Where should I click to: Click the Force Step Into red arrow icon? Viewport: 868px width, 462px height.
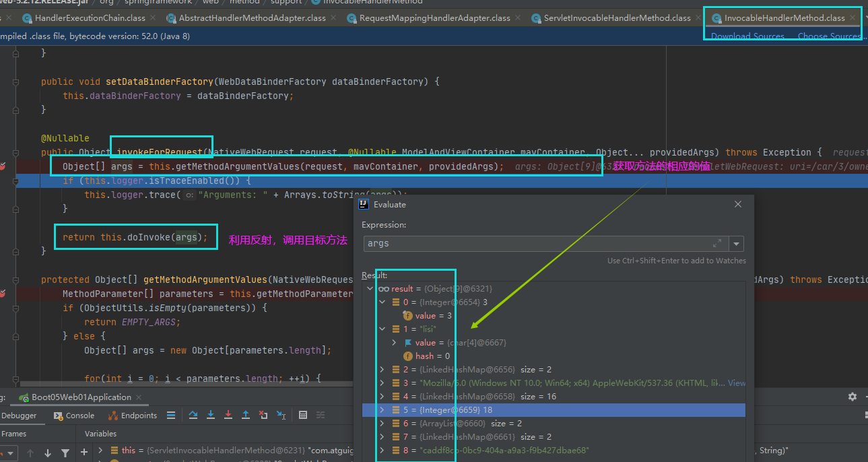[230, 416]
